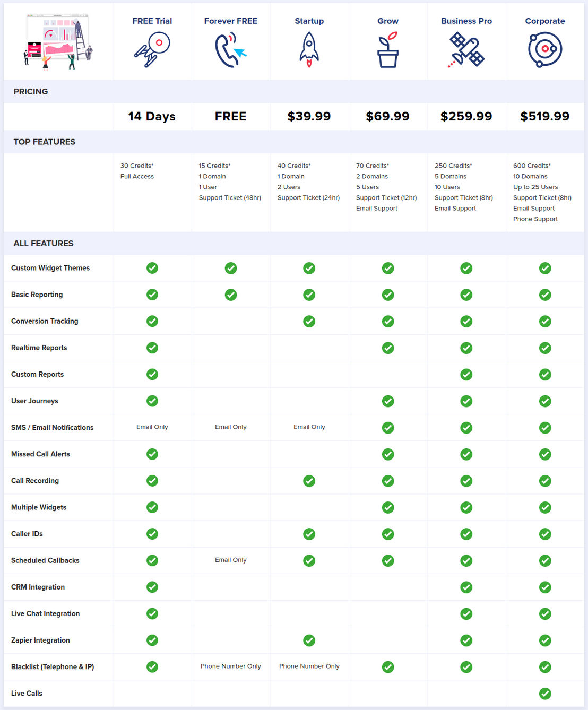
Task: Click the 600 Credits text
Action: click(532, 166)
